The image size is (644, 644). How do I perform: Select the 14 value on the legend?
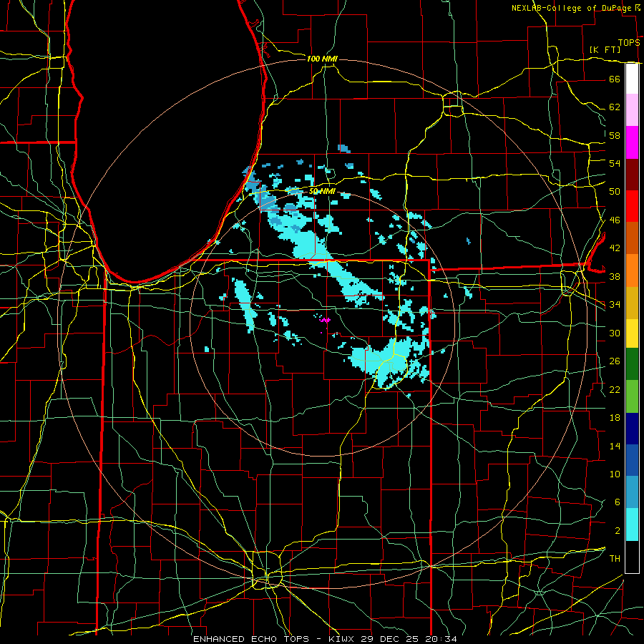[615, 446]
